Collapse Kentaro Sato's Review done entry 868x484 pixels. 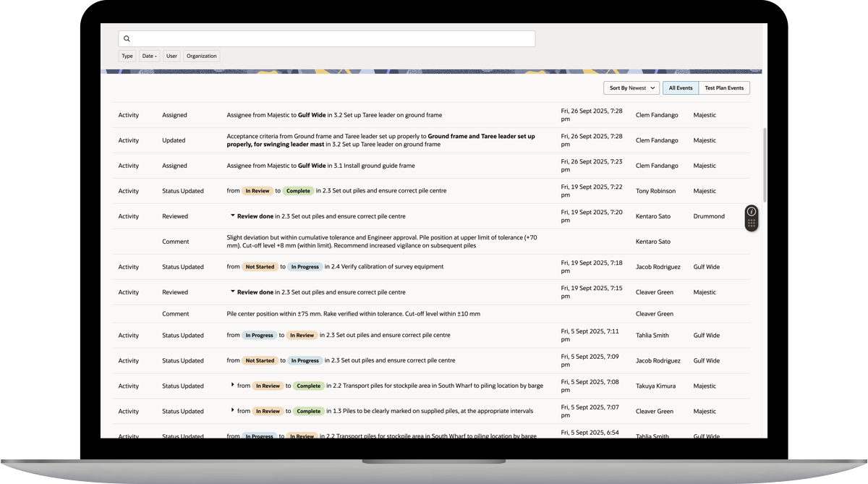[x=233, y=216]
